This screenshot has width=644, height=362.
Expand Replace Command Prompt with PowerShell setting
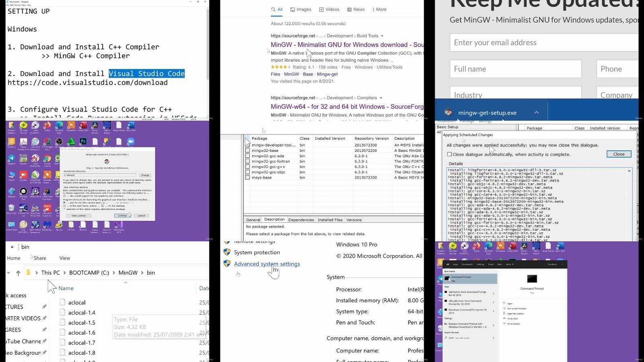pyautogui.click(x=493, y=325)
